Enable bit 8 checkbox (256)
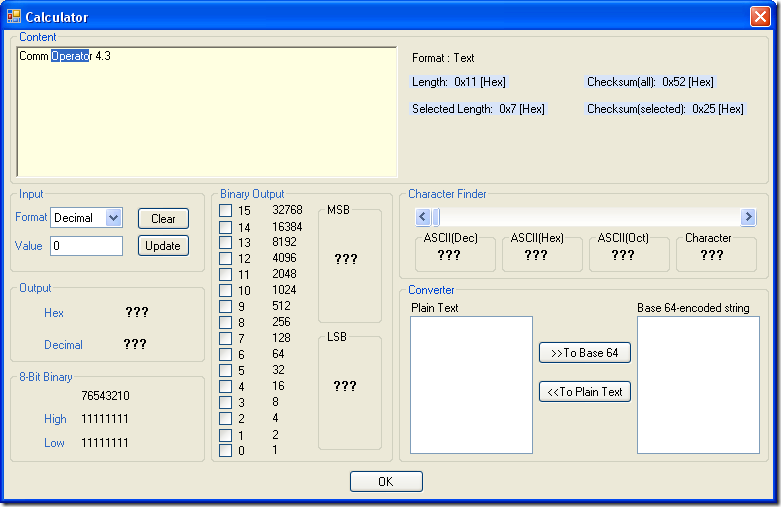781x507 pixels. pos(226,322)
